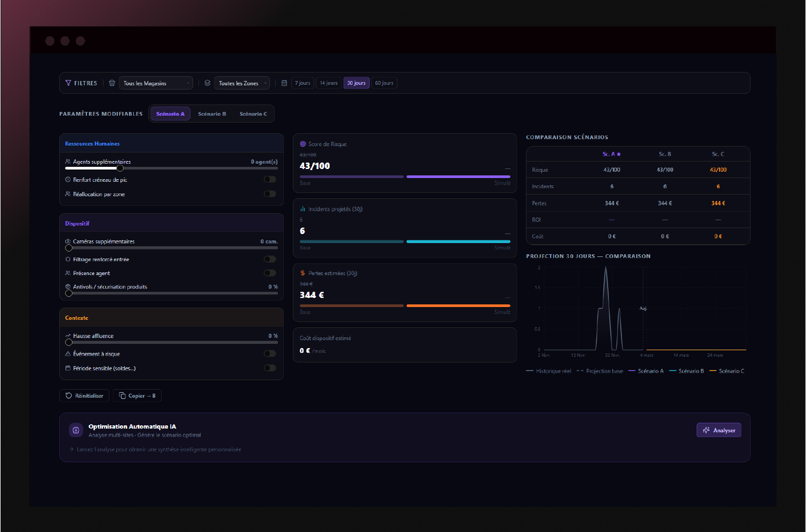This screenshot has height=532, width=806.
Task: Turn on Période sensible (soldes) switch
Action: 270,368
